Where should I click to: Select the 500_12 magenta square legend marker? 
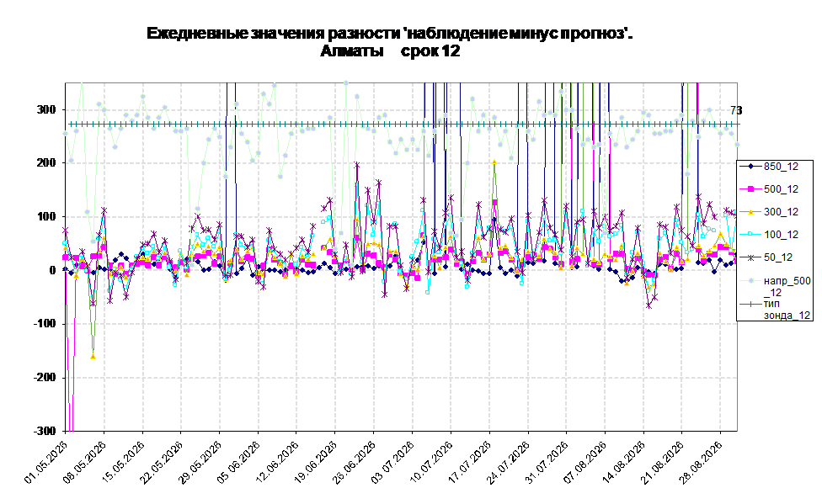point(750,189)
